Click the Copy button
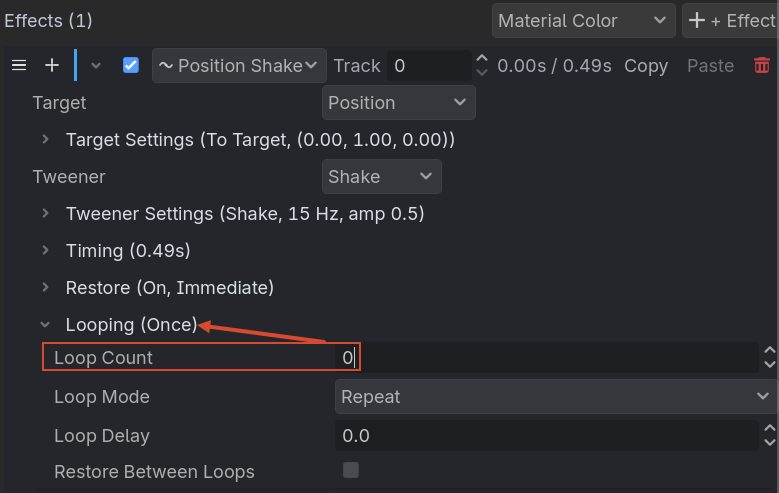The image size is (779, 493). point(646,66)
